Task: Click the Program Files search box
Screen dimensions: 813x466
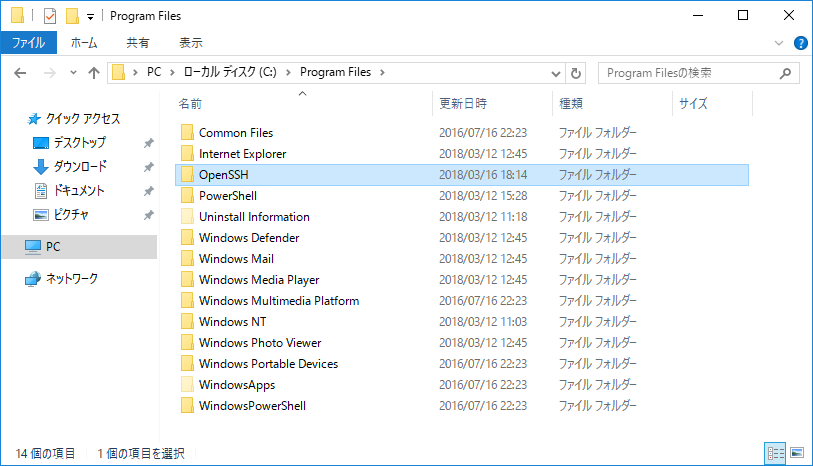Action: [690, 73]
